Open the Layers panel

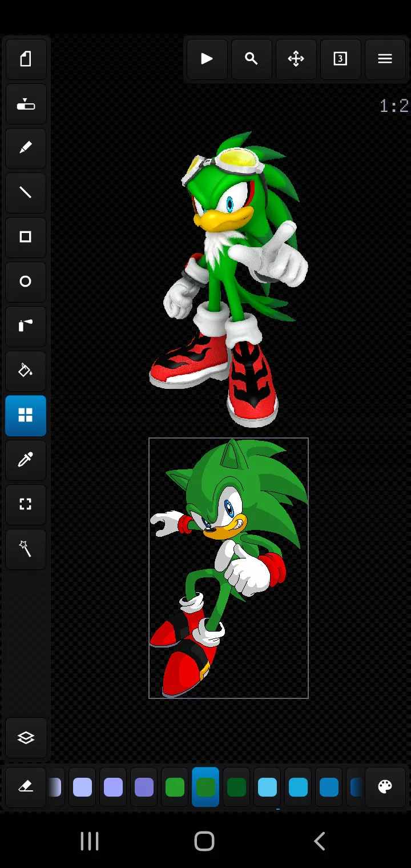coord(26,738)
